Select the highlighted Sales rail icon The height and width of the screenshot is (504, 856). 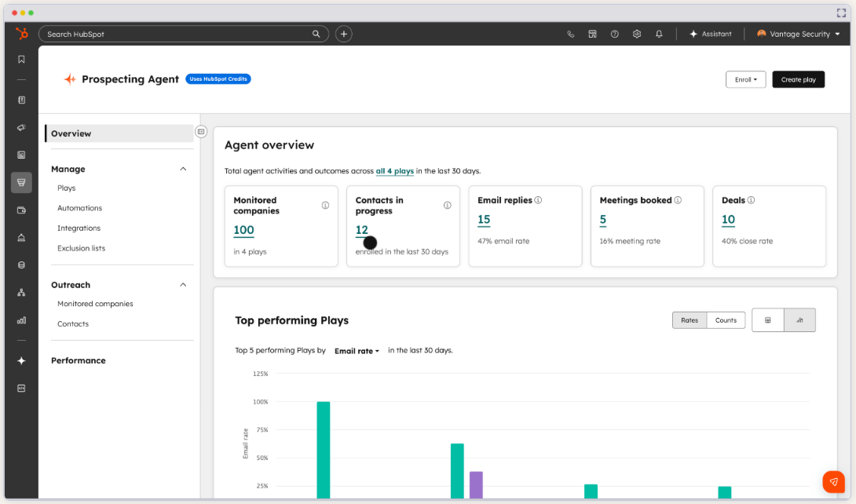[21, 183]
